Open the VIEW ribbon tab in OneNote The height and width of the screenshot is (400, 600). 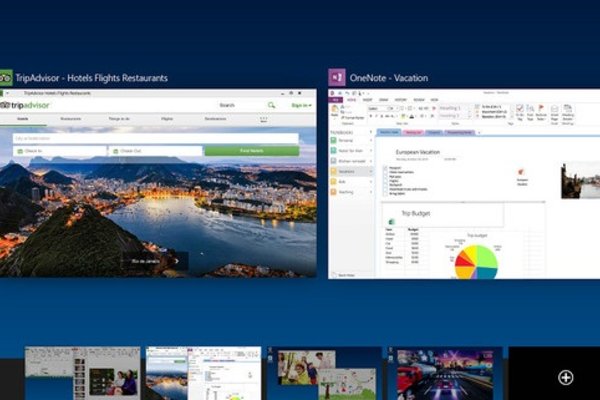tap(434, 100)
